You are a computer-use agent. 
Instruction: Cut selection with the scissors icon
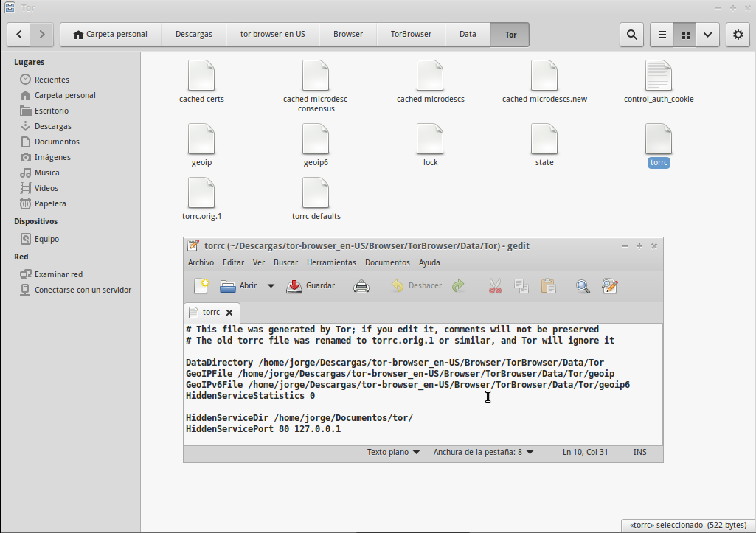coord(495,286)
